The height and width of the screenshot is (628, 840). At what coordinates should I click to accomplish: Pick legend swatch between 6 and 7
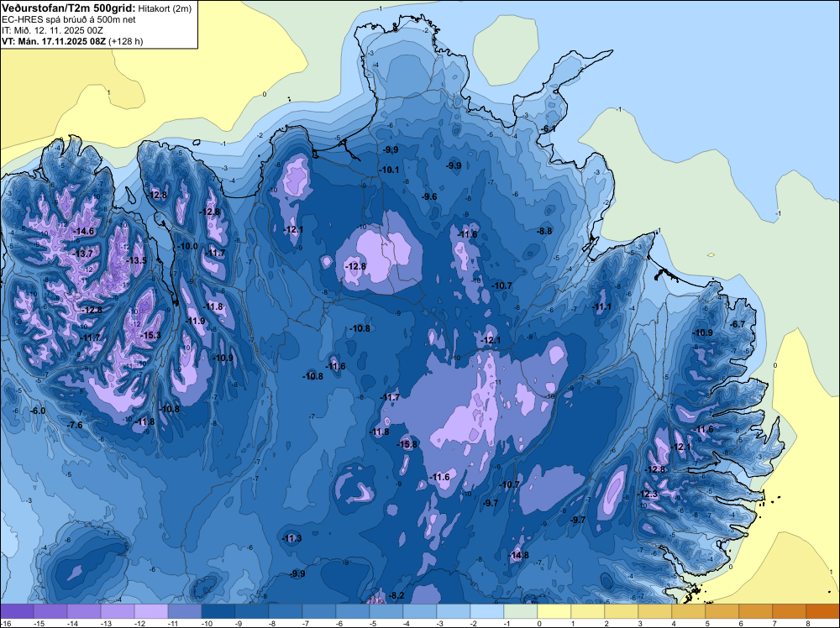coord(756,611)
